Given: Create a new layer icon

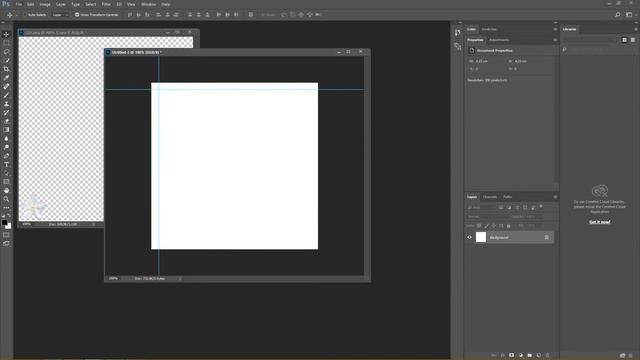Looking at the screenshot, I should pos(539,356).
